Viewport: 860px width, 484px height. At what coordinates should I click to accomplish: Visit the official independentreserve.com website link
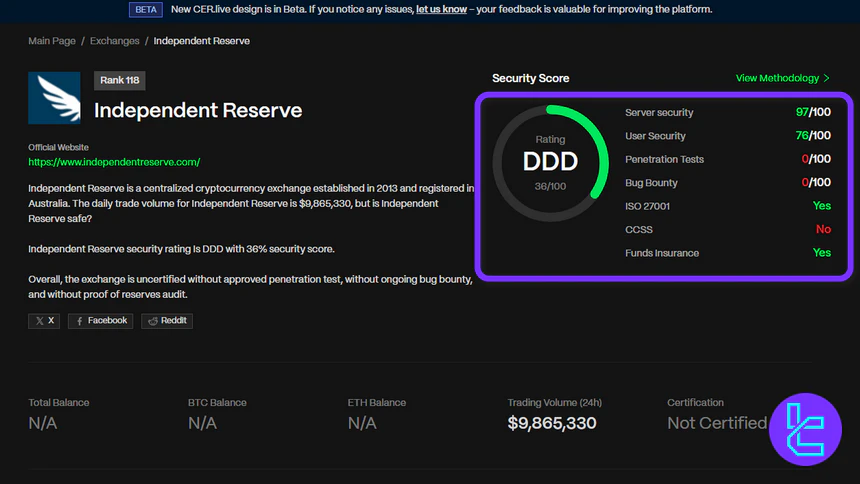(114, 161)
